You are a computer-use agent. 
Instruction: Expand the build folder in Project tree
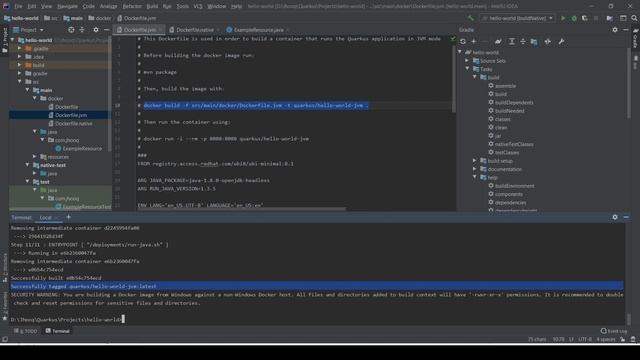click(20, 65)
